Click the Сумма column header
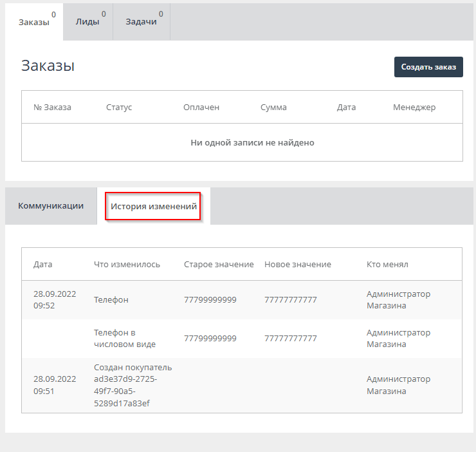The width and height of the screenshot is (476, 452). coord(273,107)
